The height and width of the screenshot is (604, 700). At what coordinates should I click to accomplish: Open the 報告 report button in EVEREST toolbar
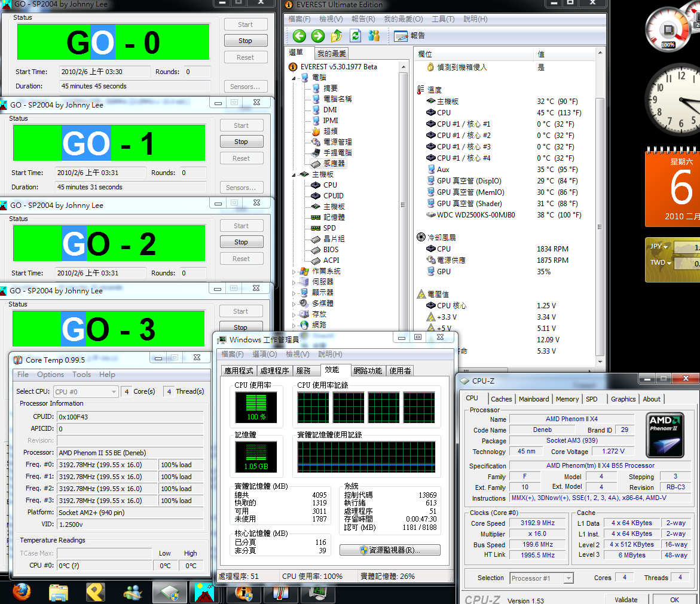(x=409, y=36)
